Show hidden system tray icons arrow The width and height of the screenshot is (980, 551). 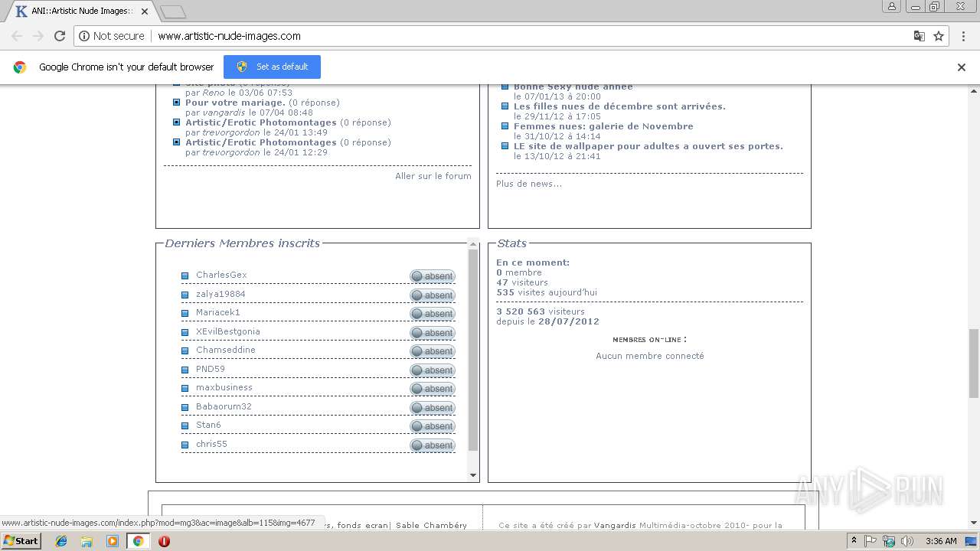(854, 541)
